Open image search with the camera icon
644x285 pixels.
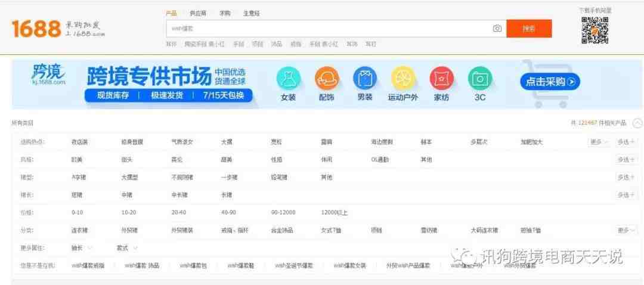click(x=497, y=29)
